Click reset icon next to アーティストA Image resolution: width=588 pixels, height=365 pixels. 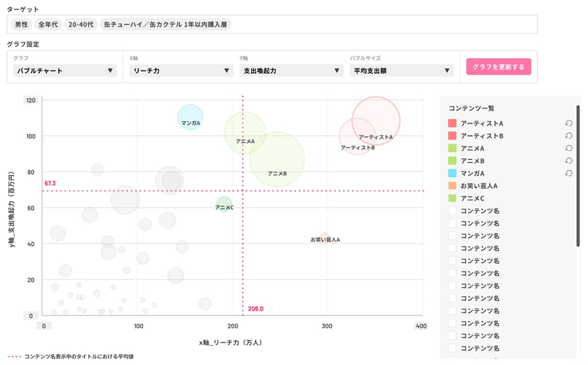[569, 123]
